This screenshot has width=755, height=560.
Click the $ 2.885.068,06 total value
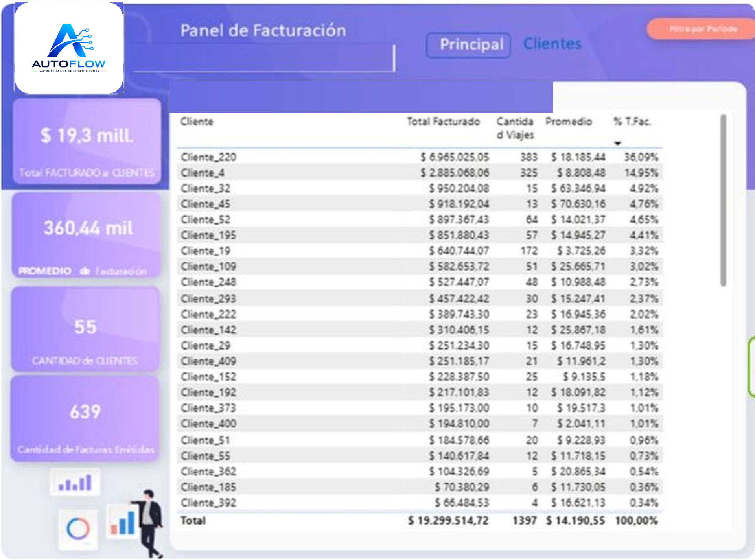click(455, 173)
